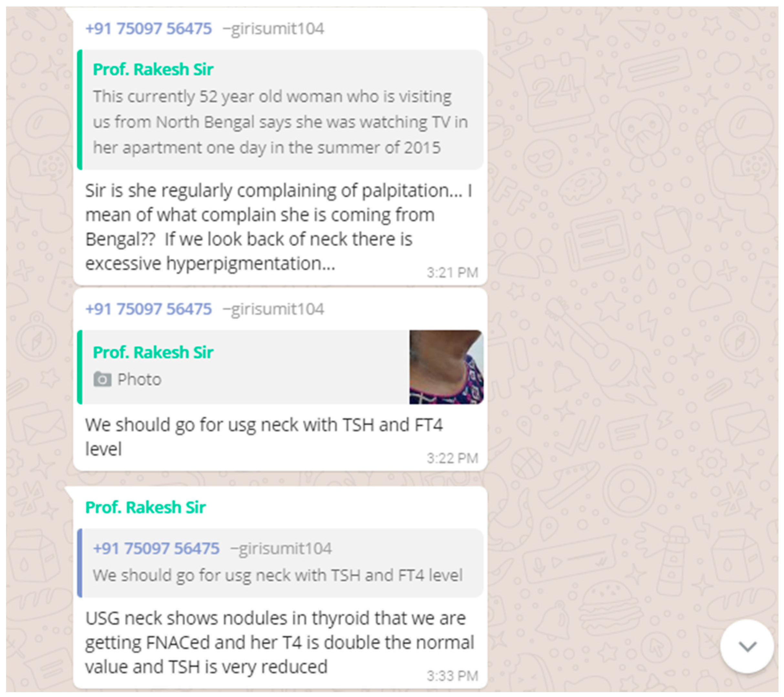Viewport: 784px width, 697px height.
Task: Click the quoted phone number in the last message
Action: point(156,548)
